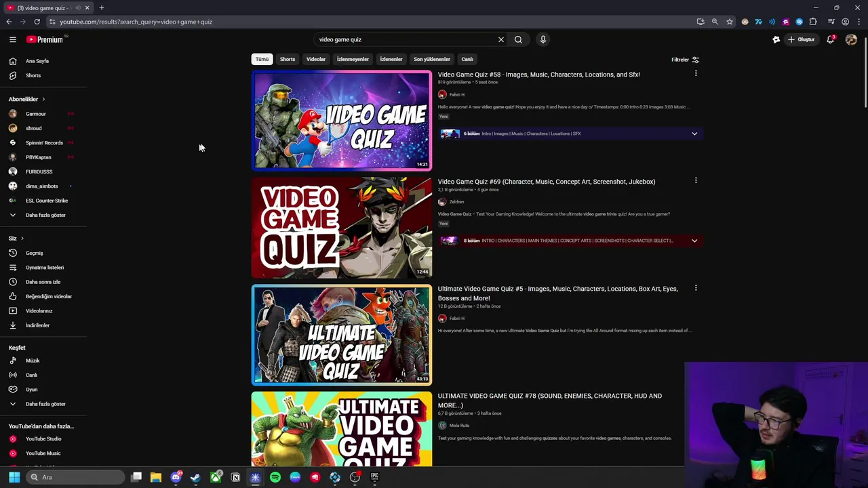Play Video Game Quiz #58 thumbnail

tap(341, 120)
